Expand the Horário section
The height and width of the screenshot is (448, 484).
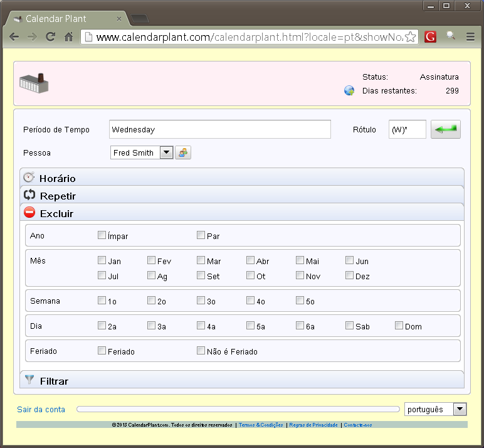pyautogui.click(x=58, y=179)
